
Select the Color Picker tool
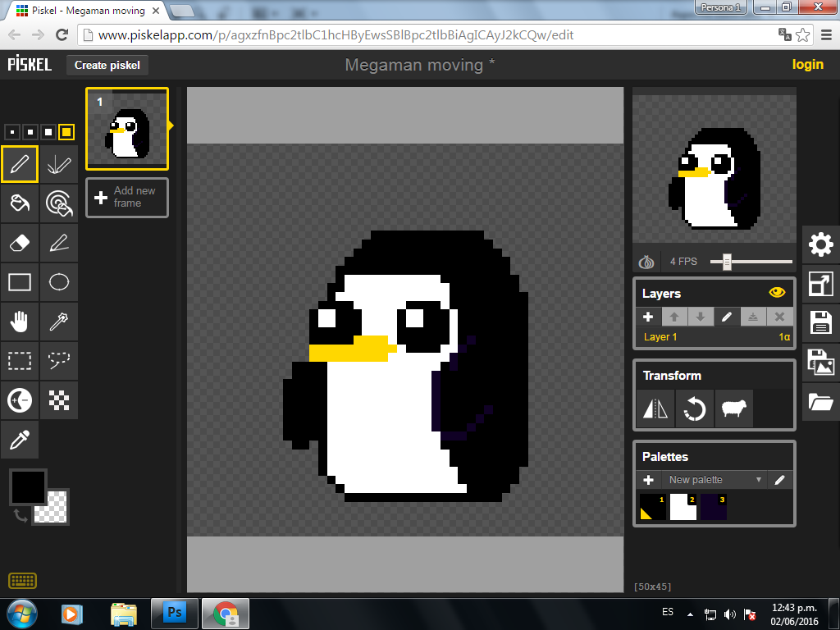(x=20, y=439)
